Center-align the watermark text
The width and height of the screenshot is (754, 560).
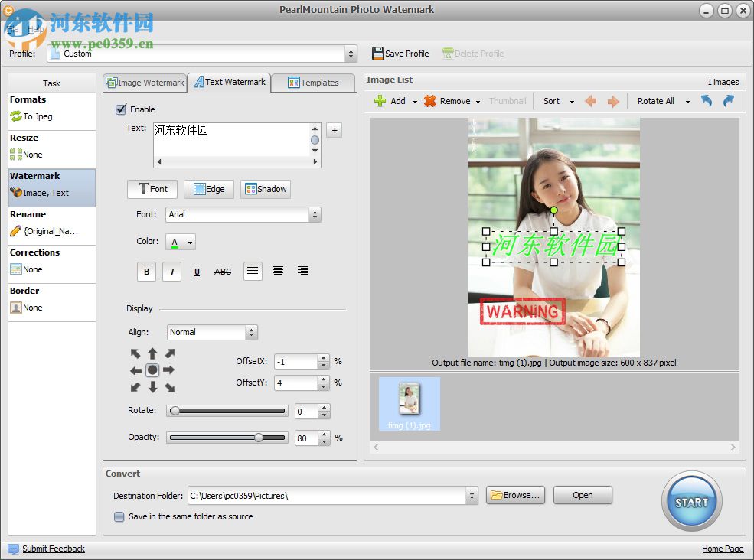point(277,270)
